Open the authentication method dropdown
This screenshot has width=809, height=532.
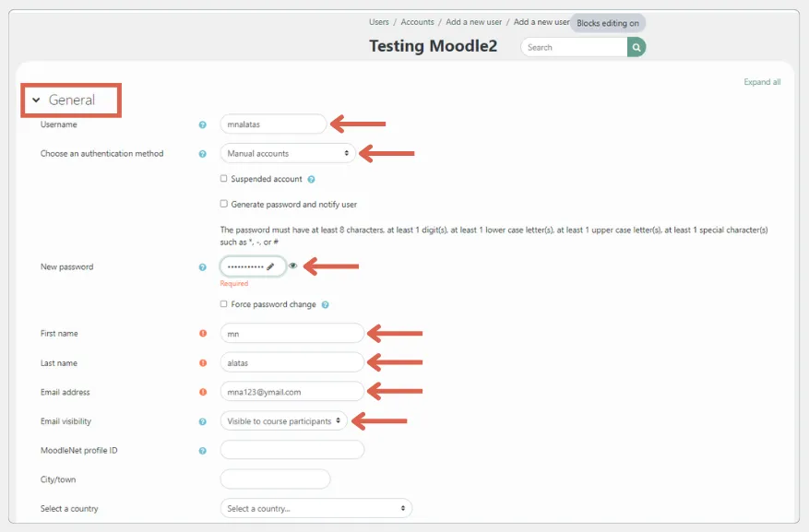(x=288, y=153)
